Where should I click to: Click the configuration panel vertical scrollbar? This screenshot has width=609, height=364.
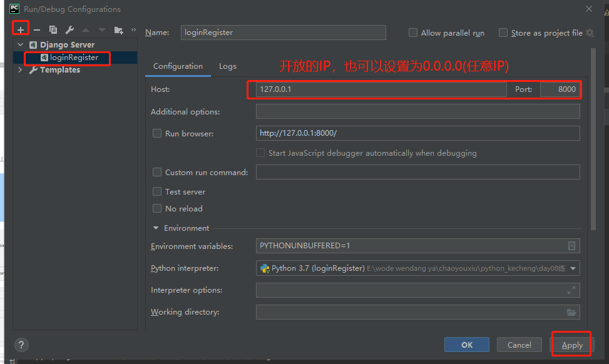593,139
